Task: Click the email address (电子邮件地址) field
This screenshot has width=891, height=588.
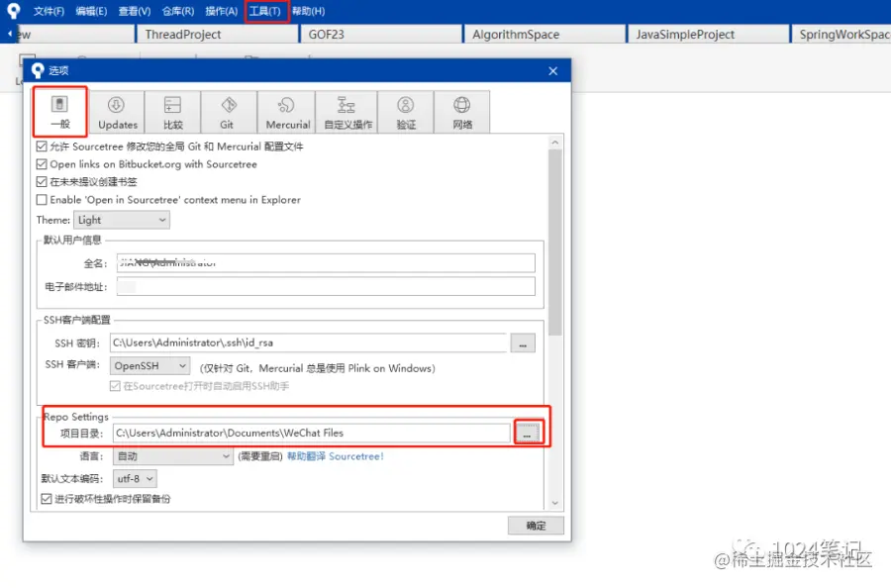Action: [326, 286]
